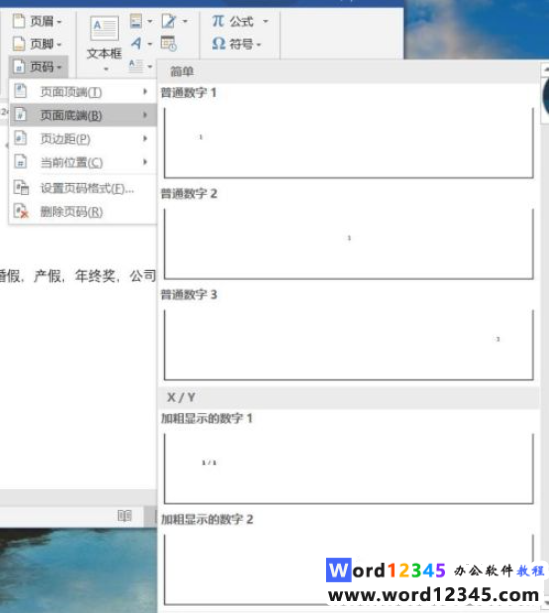Select the 普通数字 1 page number thumbnail
Image resolution: width=549 pixels, height=613 pixels.
[348, 143]
